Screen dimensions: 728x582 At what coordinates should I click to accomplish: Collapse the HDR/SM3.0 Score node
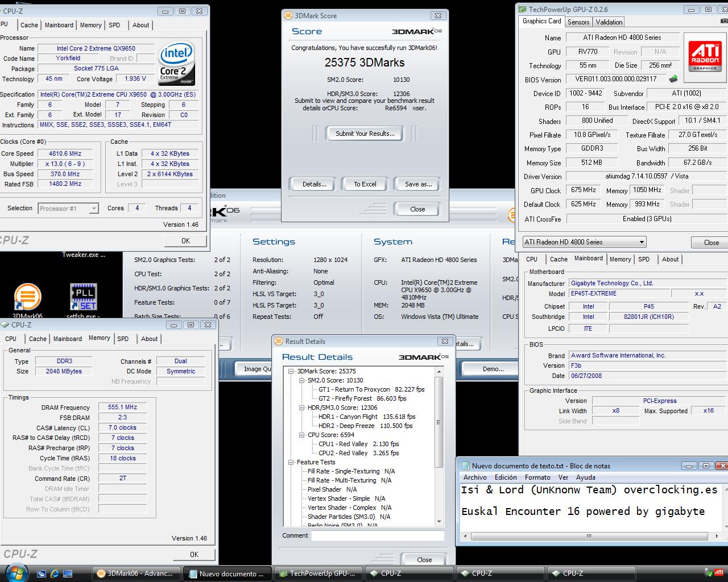(x=302, y=408)
